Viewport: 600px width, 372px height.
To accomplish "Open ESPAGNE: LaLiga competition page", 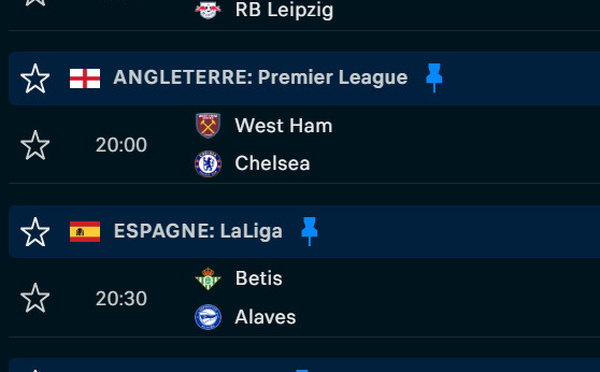I will point(198,231).
